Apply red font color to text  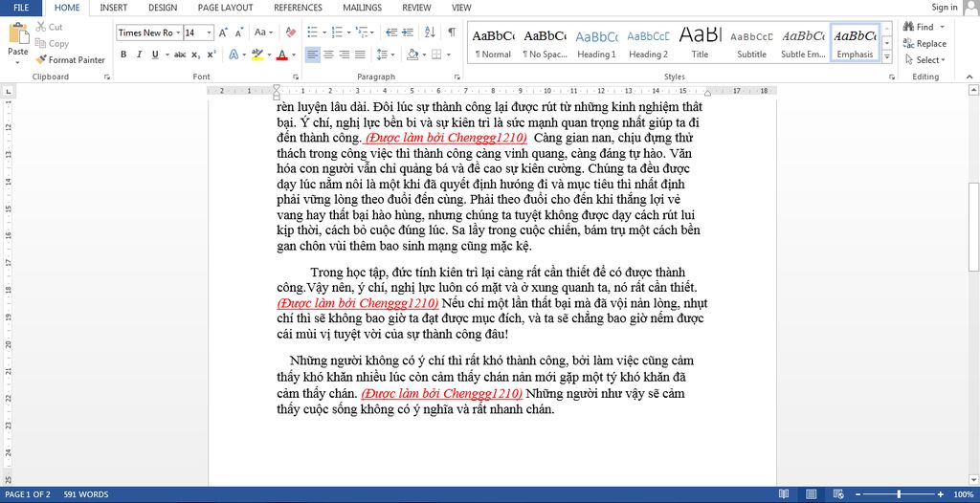pos(281,55)
